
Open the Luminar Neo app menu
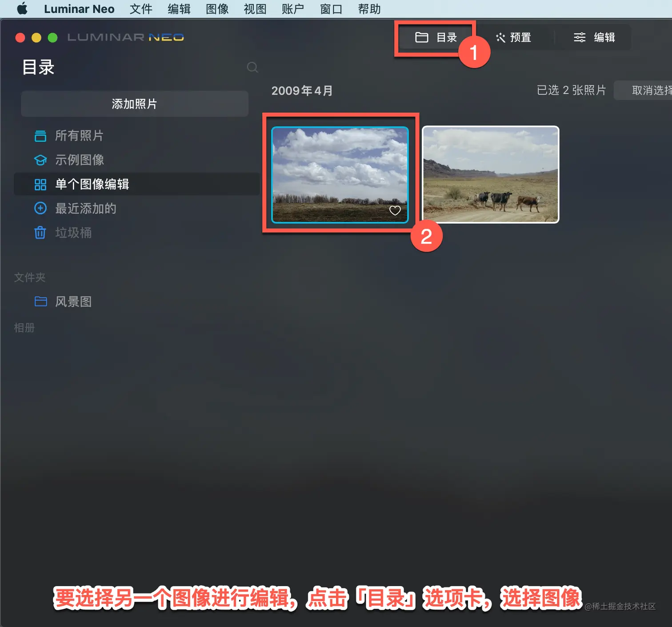tap(79, 9)
